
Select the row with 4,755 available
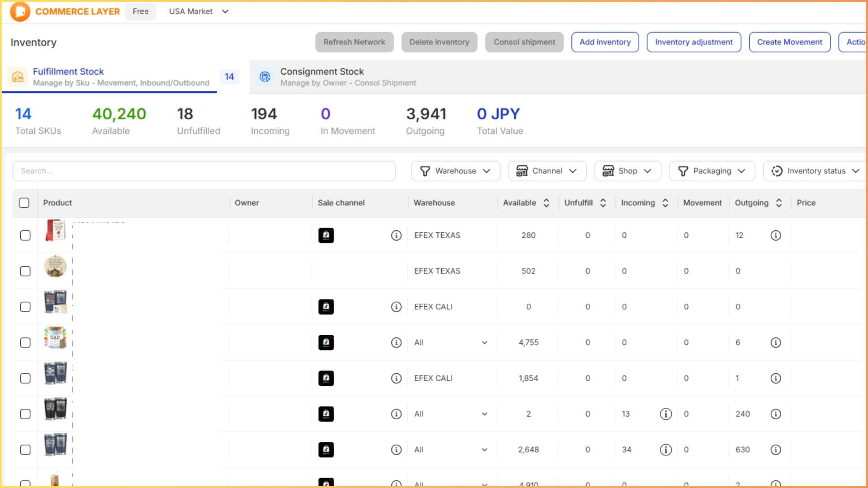(25, 343)
